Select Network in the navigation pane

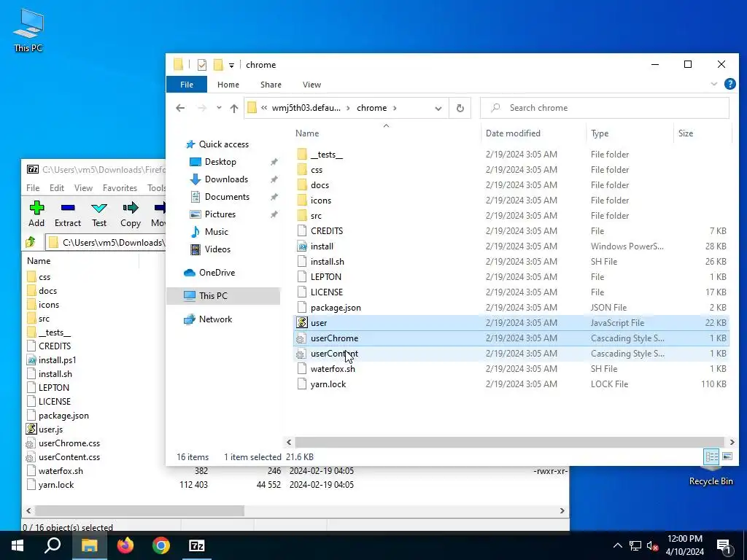click(215, 319)
